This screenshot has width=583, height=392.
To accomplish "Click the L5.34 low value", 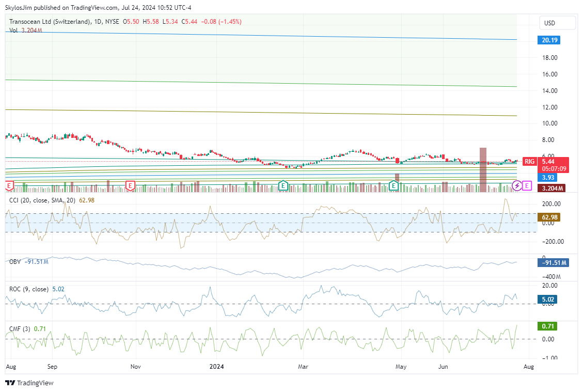I will pos(170,22).
